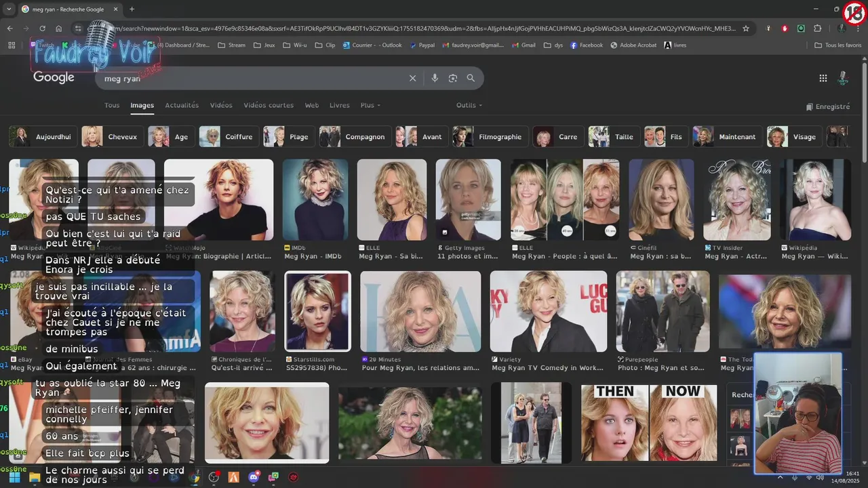The height and width of the screenshot is (488, 868).
Task: Go back with the browser back arrow
Action: pyautogui.click(x=9, y=28)
